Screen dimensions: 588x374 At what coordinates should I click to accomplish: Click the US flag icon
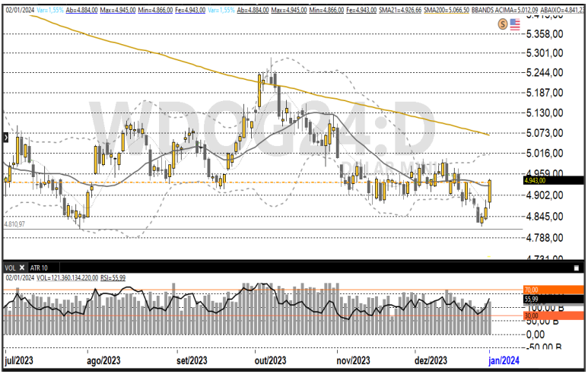pyautogui.click(x=515, y=25)
